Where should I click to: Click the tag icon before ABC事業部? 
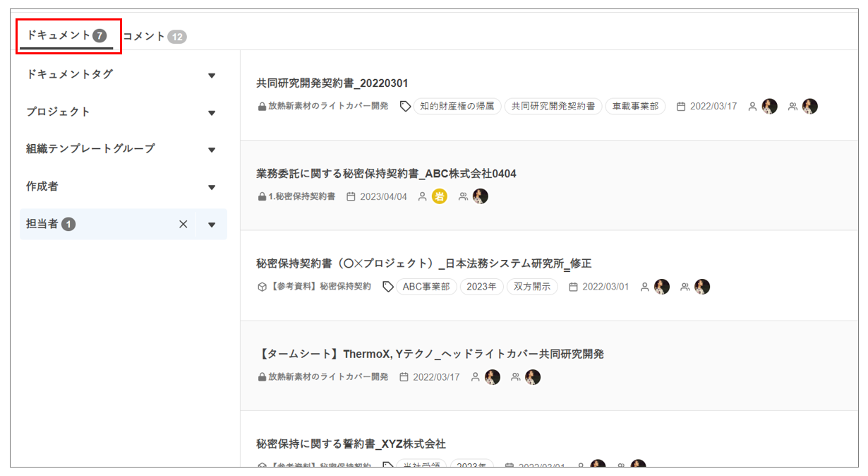387,287
